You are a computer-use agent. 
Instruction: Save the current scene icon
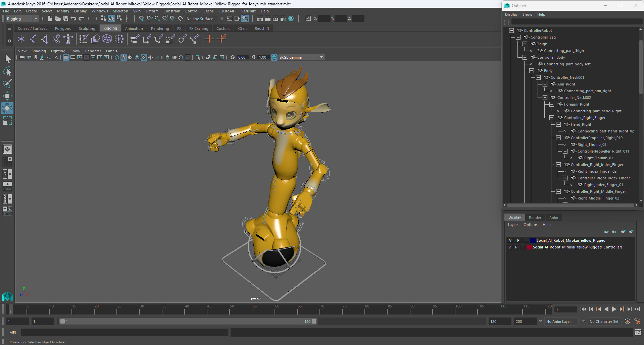pos(66,19)
